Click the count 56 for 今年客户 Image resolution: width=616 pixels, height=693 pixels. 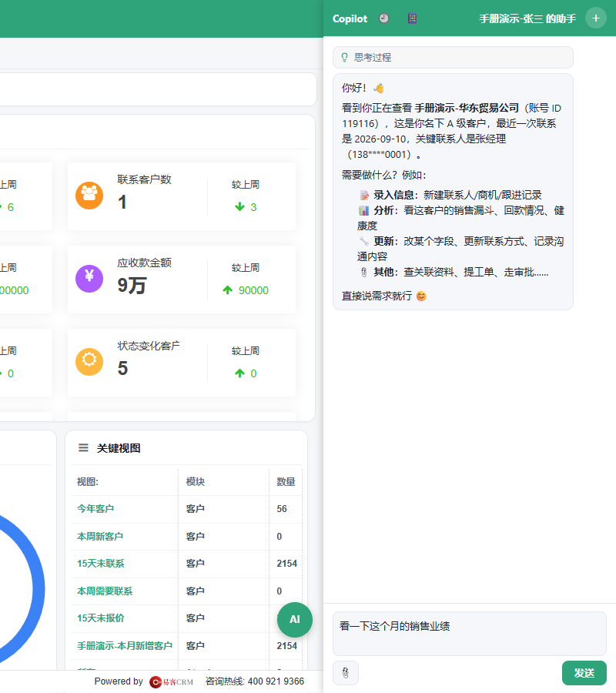click(x=282, y=509)
